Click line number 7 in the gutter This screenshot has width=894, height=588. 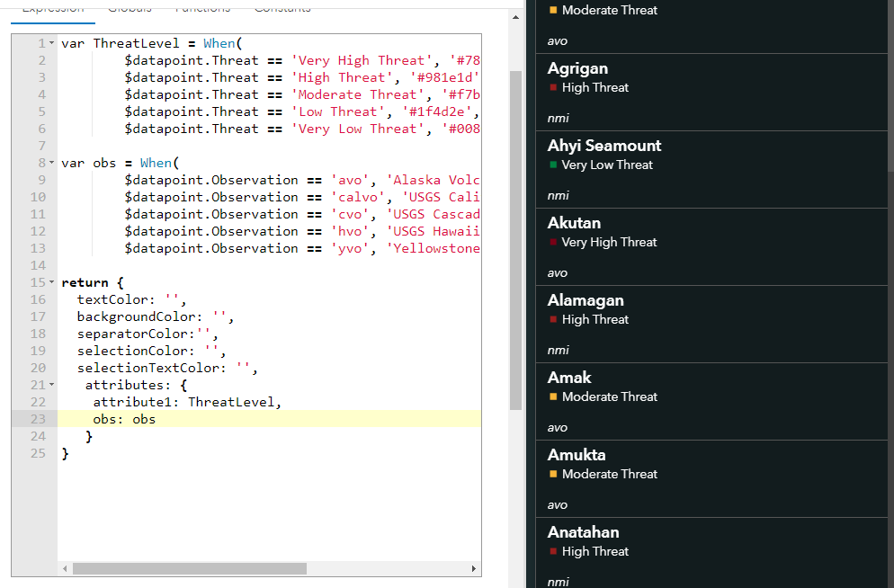coord(41,146)
